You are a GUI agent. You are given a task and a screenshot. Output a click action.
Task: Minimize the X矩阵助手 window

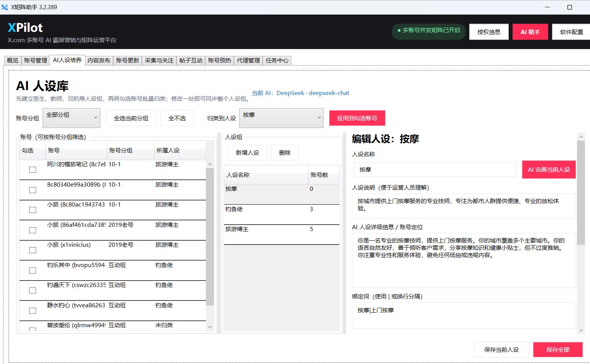(x=548, y=7)
